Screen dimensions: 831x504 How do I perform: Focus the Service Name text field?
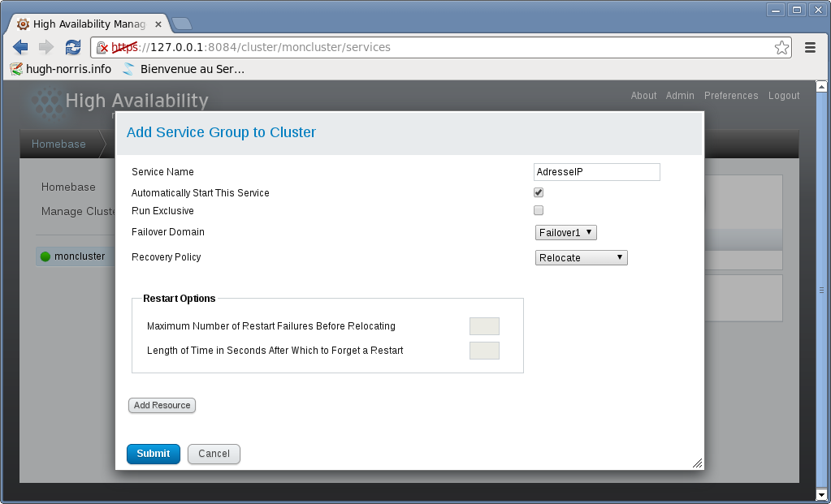click(x=597, y=172)
